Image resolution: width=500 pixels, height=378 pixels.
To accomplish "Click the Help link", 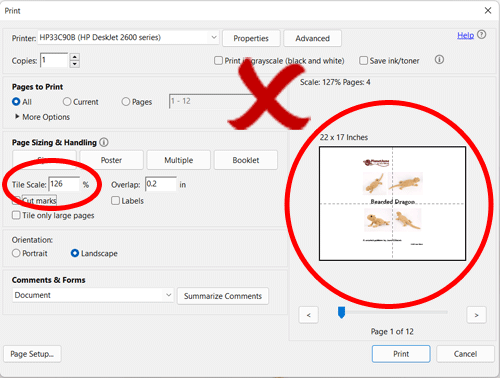I will [x=465, y=35].
